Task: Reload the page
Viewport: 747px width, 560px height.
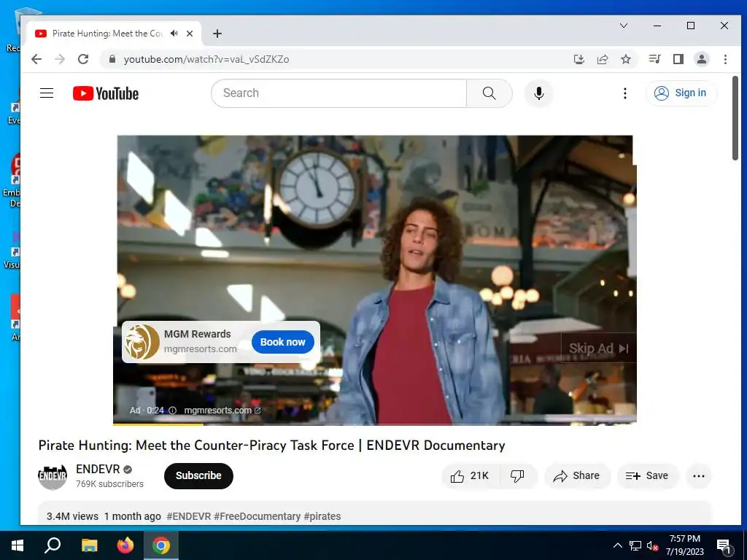Action: click(83, 59)
